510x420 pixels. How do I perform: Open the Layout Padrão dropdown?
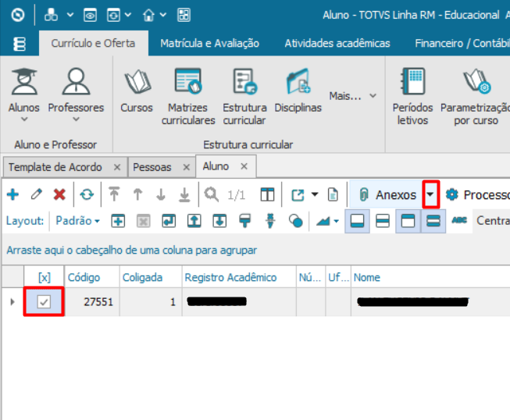click(77, 221)
